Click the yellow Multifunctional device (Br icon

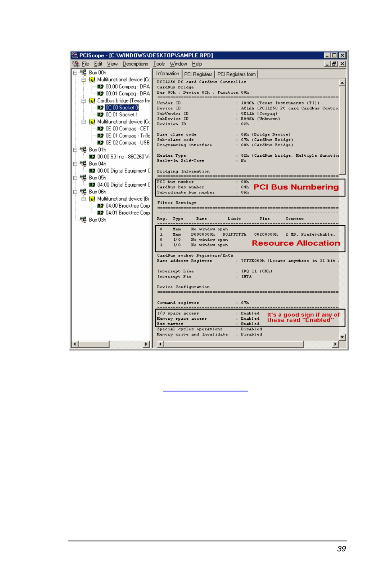coord(92,199)
